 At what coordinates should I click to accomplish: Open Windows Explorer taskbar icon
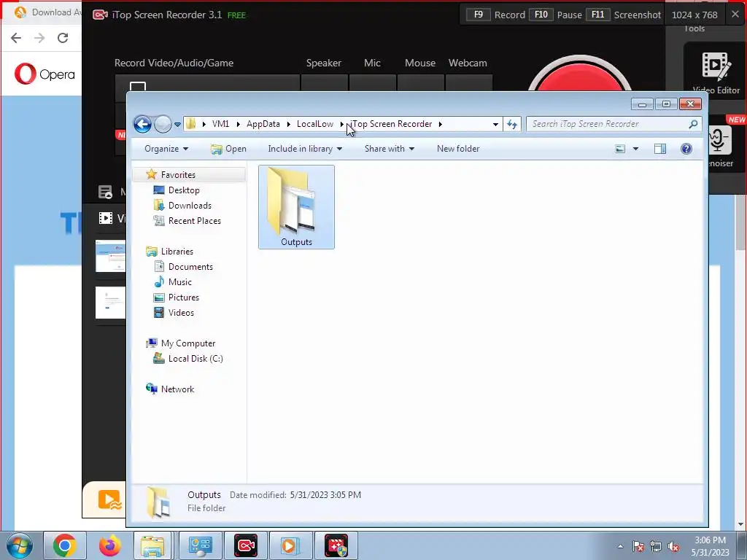coord(152,545)
